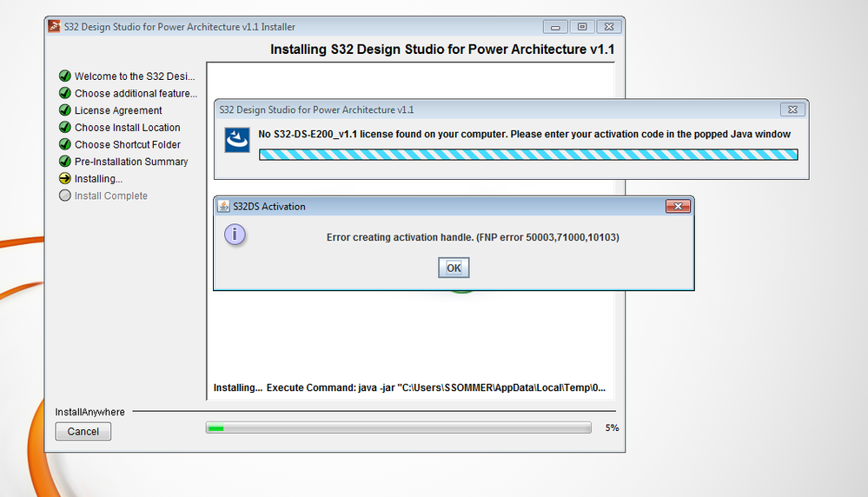868x497 pixels.
Task: Click the grey circle beside Install Complete
Action: [65, 195]
